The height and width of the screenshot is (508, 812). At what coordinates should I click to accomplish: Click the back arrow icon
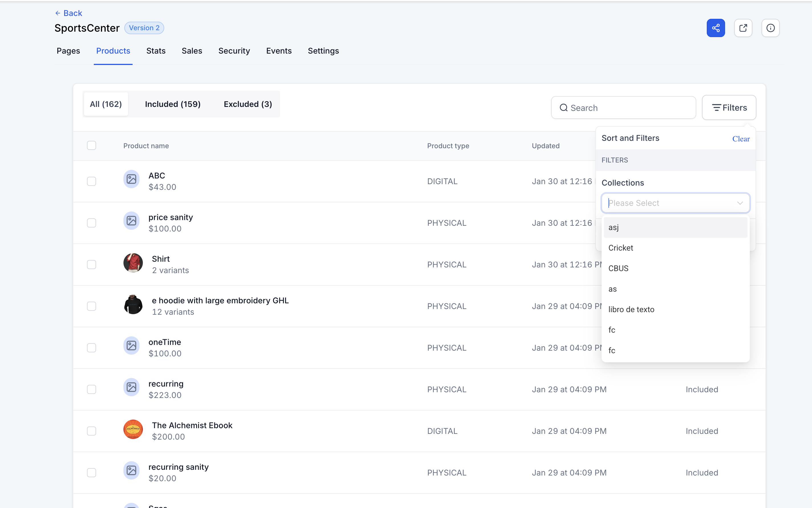tap(58, 13)
